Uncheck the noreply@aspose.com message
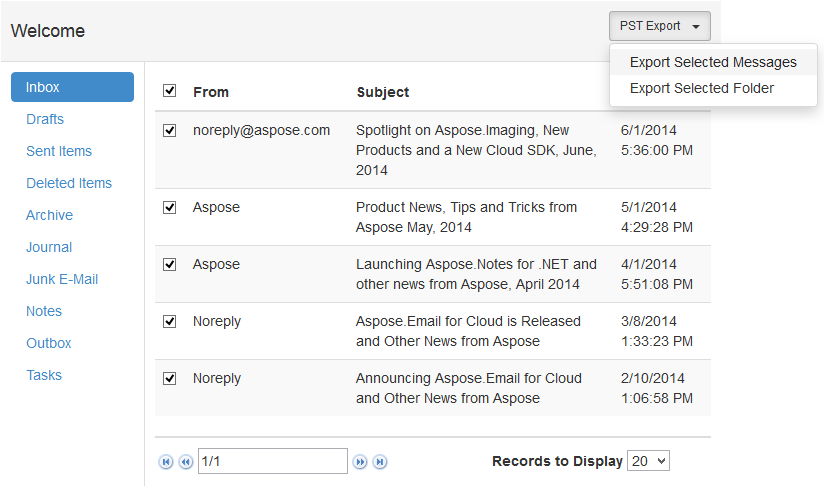824x488 pixels. [x=169, y=130]
